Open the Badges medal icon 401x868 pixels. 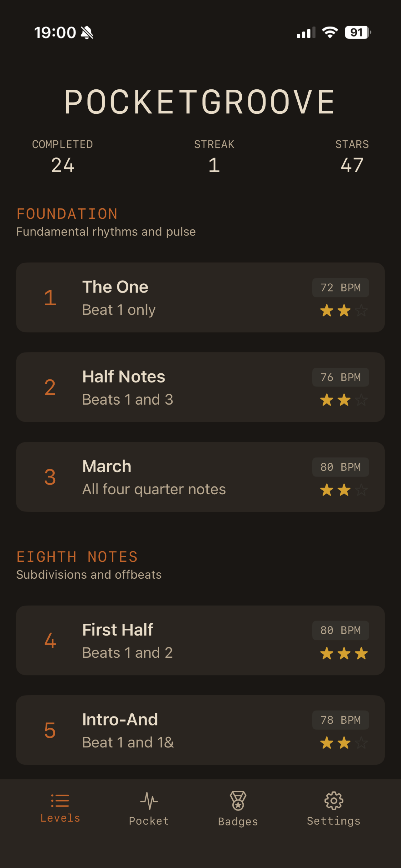tap(238, 801)
